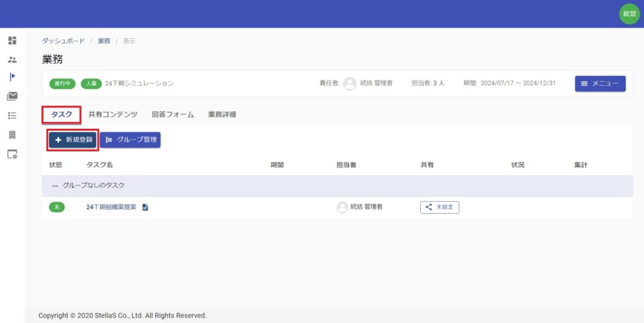The image size is (644, 323).
Task: Open the dashboard icon in the sidebar
Action: click(x=12, y=40)
